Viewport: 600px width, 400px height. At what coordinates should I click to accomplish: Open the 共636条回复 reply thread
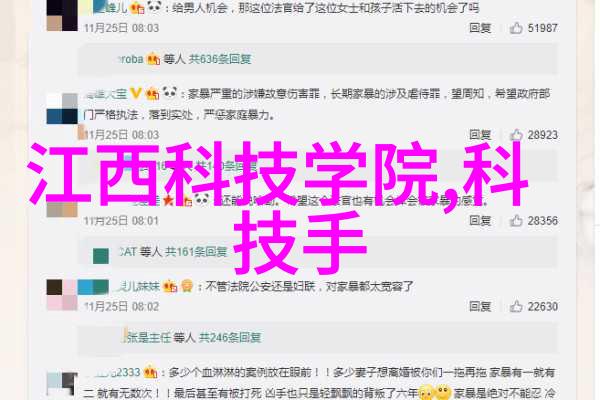click(x=220, y=59)
